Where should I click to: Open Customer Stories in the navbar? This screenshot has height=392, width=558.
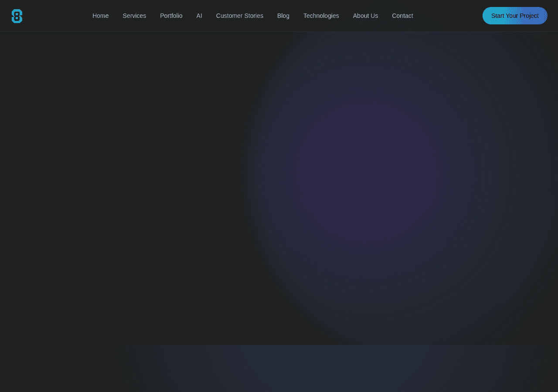(x=240, y=16)
